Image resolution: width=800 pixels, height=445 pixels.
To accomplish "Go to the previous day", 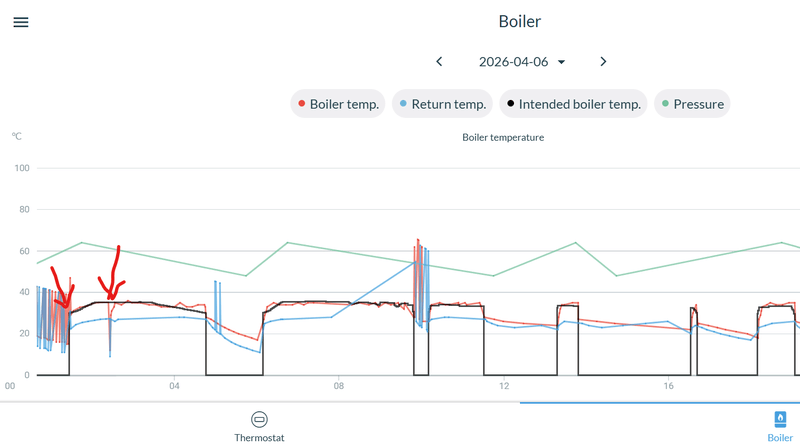I will (439, 62).
